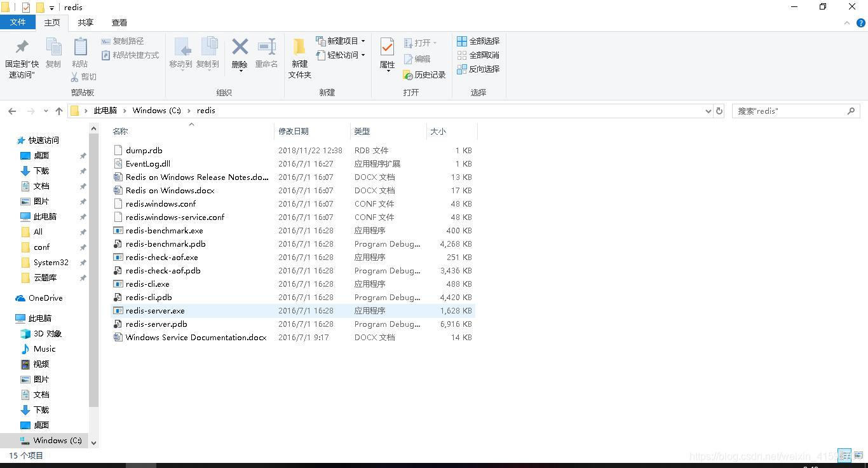The width and height of the screenshot is (868, 468).
Task: Click Paste Shortcut (粘贴快捷方式)
Action: 130,55
